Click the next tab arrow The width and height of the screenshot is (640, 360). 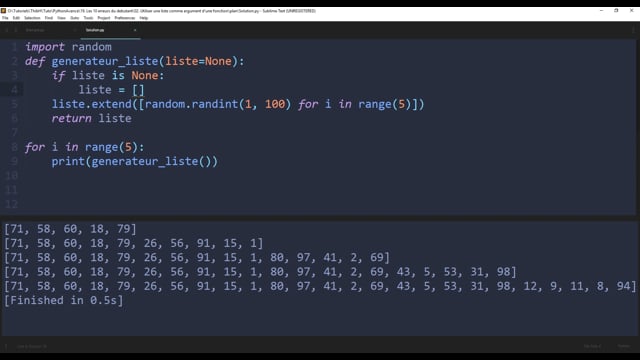pos(16,30)
